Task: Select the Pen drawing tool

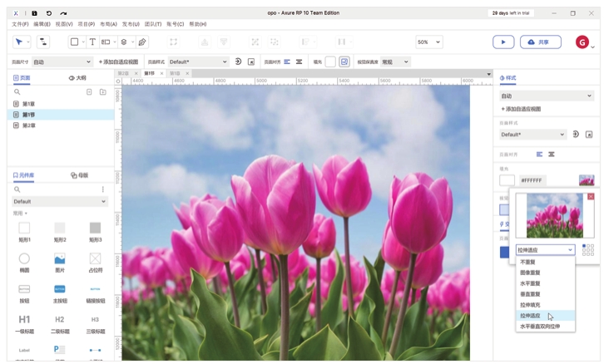Action: tap(142, 42)
